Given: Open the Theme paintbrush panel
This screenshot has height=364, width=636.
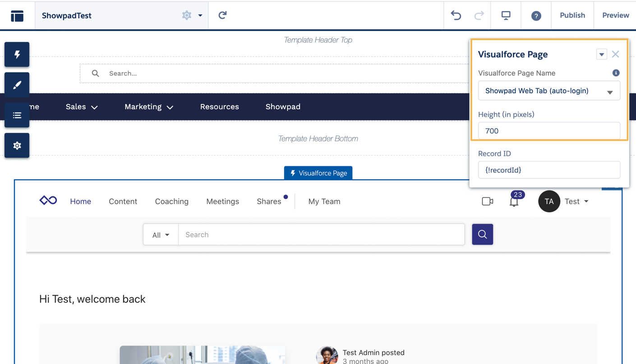Looking at the screenshot, I should tap(17, 85).
